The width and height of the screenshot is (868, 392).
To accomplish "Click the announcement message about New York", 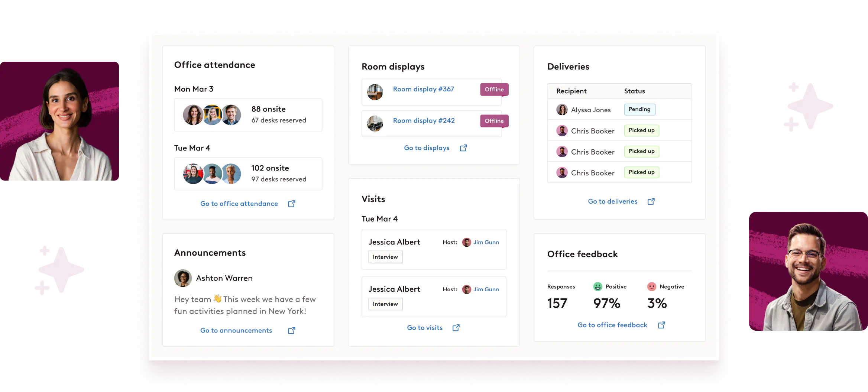I will click(x=245, y=305).
